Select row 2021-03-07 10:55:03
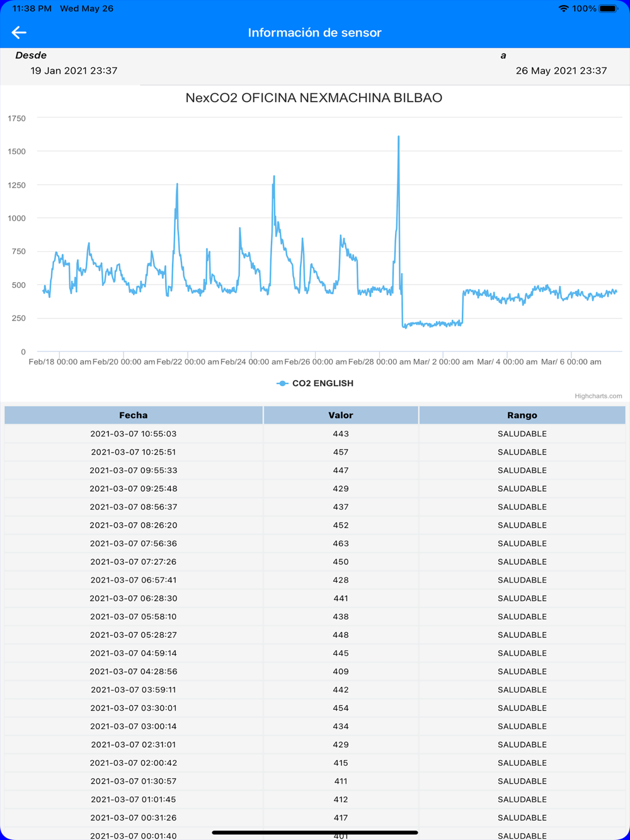The width and height of the screenshot is (630, 840). click(315, 434)
